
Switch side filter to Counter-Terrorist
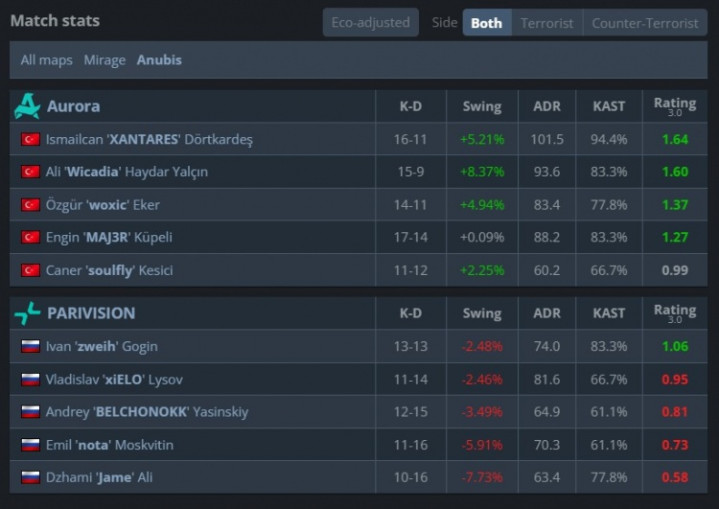(645, 23)
